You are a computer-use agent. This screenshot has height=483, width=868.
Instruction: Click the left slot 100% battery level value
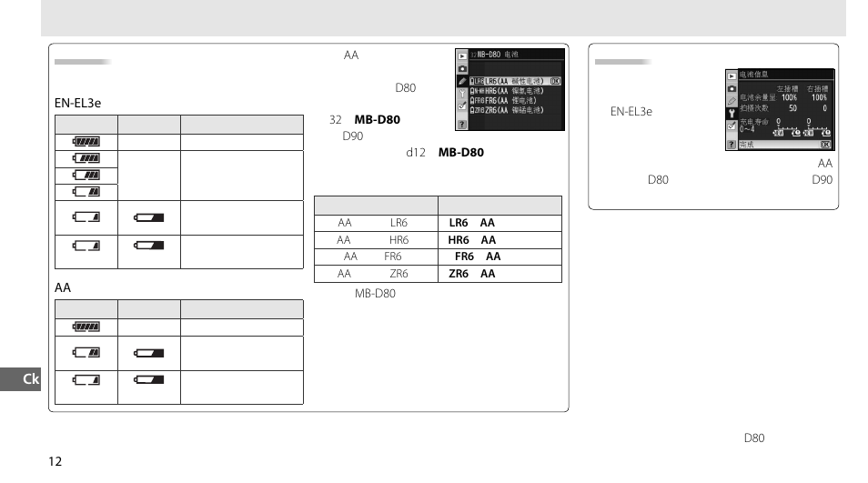[789, 98]
